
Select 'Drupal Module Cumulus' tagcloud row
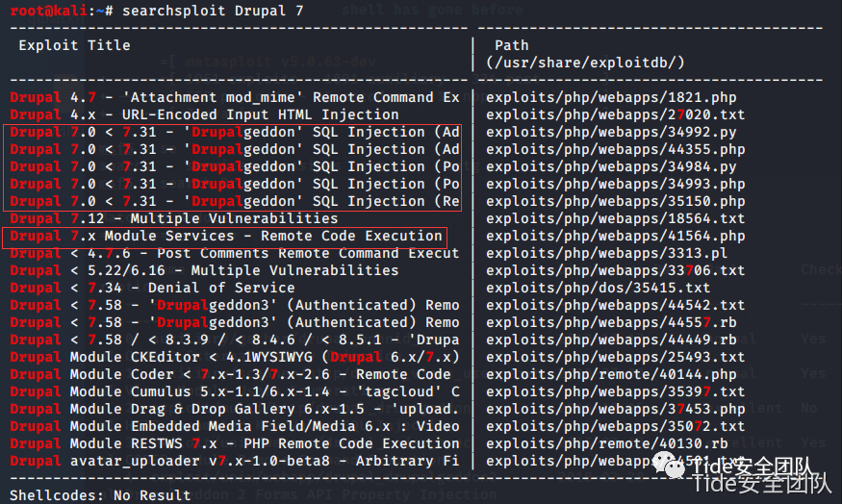point(235,391)
